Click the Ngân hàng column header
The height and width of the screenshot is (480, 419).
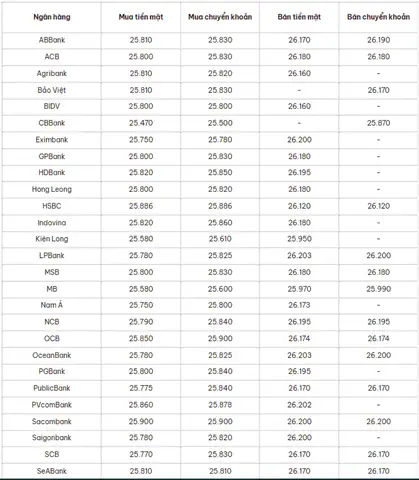pos(52,17)
